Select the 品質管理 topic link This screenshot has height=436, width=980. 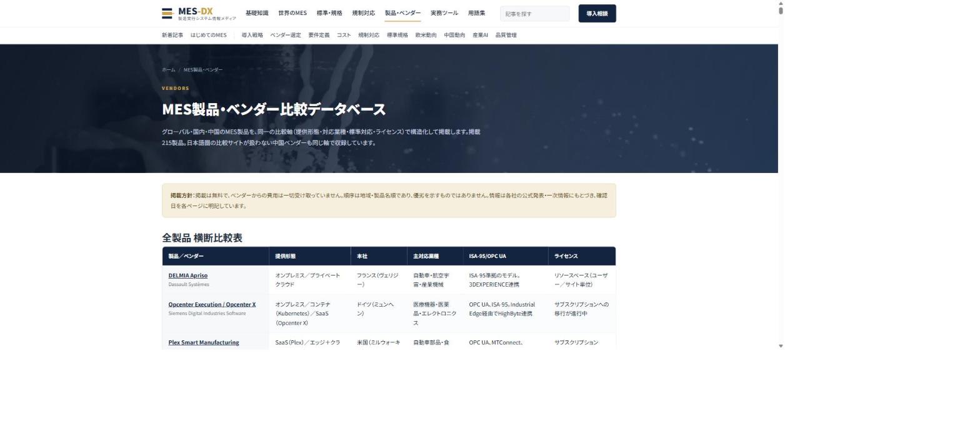tap(506, 35)
